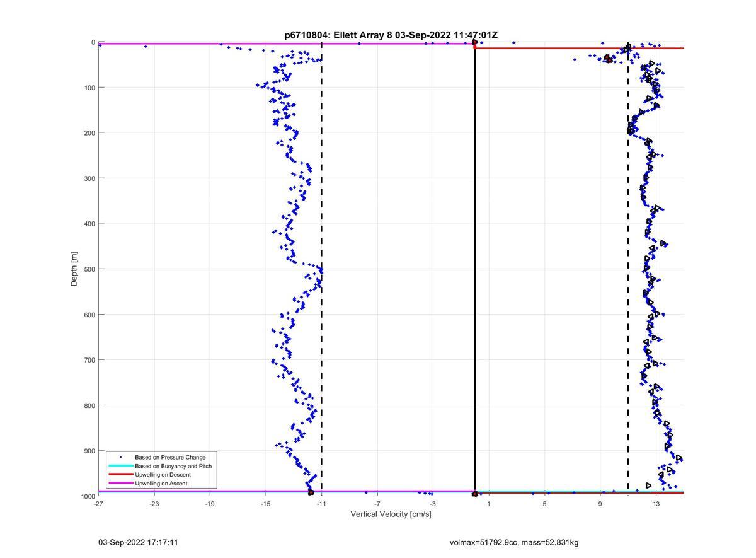Viewport: 756px width, 558px height.
Task: Click y-axis tick label '300'
Action: coord(89,178)
